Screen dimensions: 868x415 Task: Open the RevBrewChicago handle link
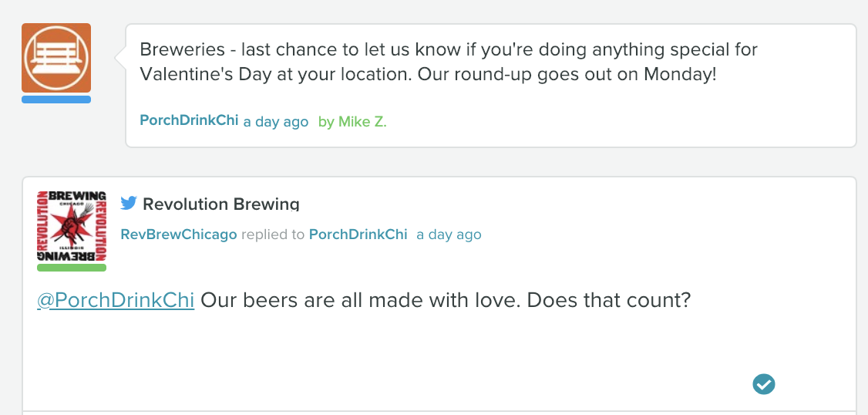(179, 234)
